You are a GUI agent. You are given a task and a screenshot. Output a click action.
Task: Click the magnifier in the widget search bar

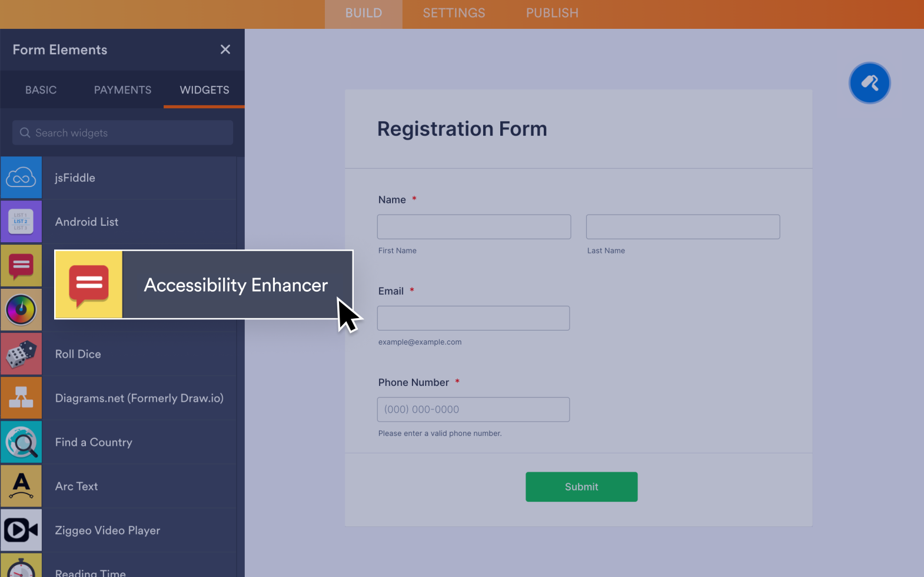click(24, 132)
